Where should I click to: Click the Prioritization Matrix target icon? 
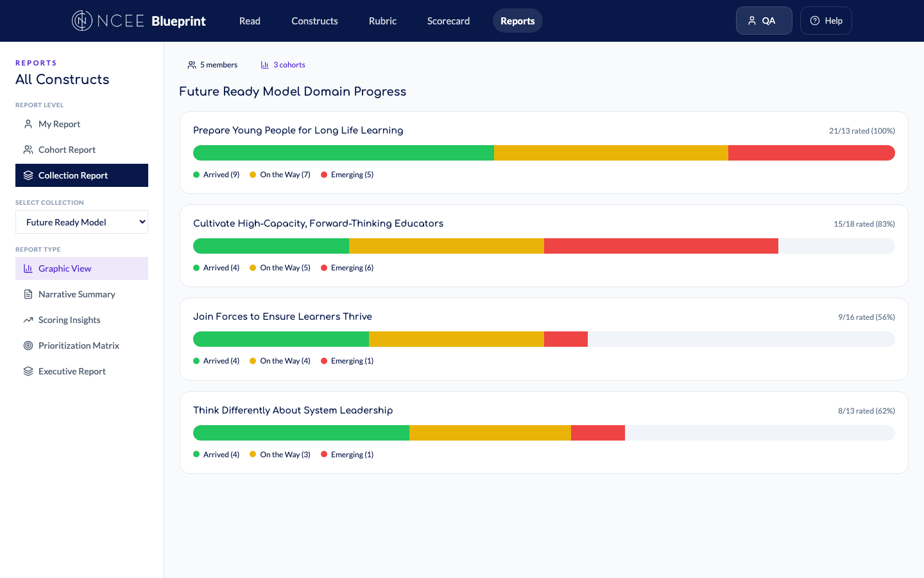pos(28,346)
